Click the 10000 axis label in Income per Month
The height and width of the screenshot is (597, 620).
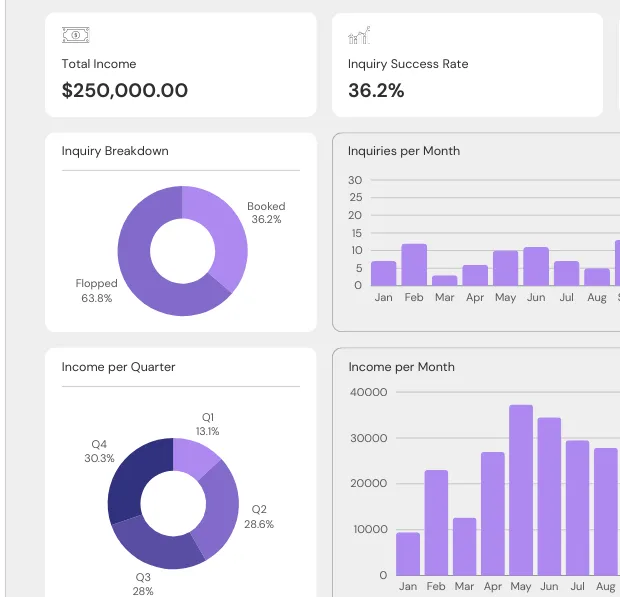tap(370, 529)
